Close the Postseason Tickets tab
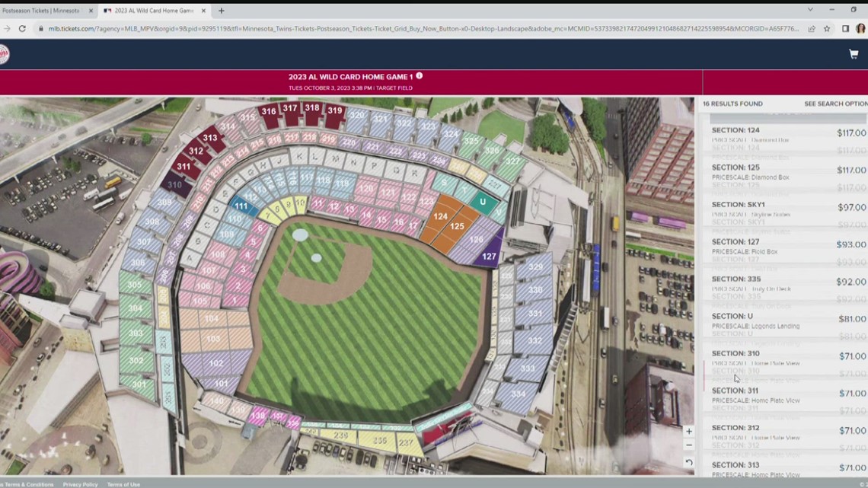Screen dimensions: 868x488 point(91,11)
